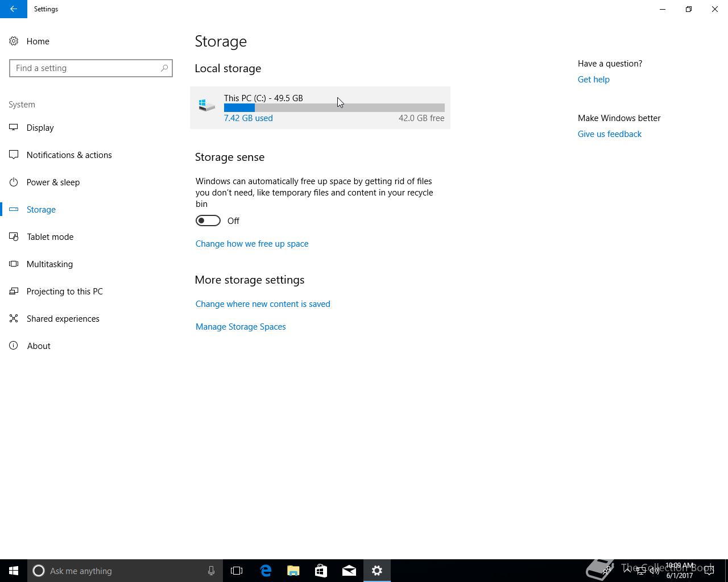Click the 42.0 GB free text
The width and height of the screenshot is (728, 582).
[421, 118]
